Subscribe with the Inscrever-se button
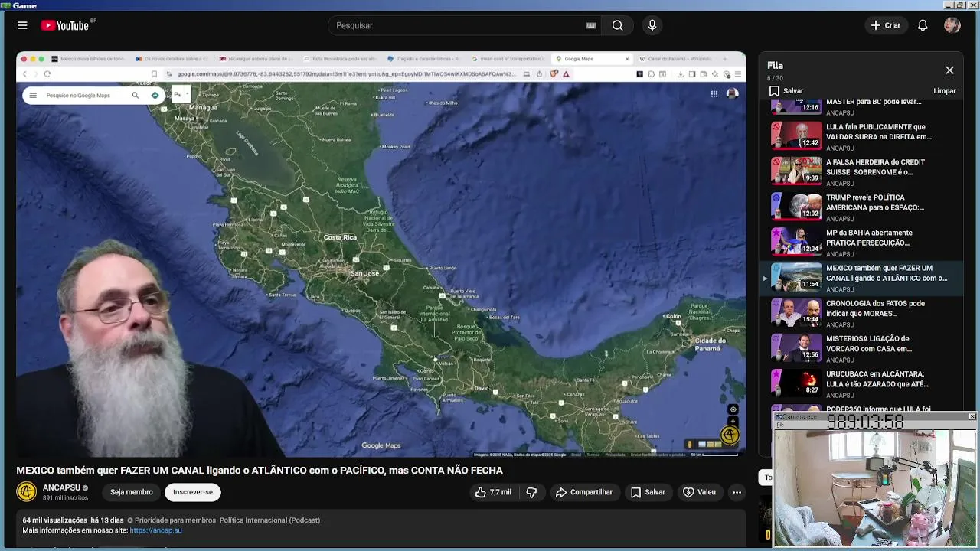This screenshot has width=980, height=551. (x=193, y=492)
